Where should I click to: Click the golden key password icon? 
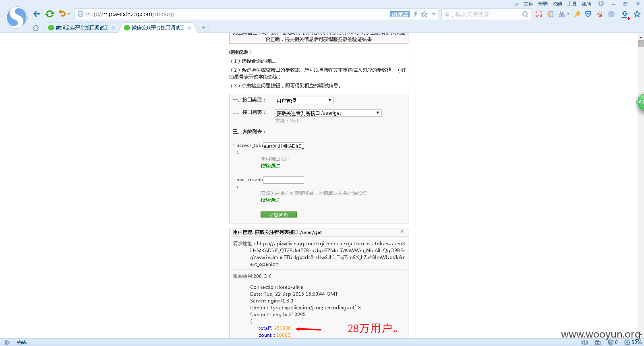[577, 14]
